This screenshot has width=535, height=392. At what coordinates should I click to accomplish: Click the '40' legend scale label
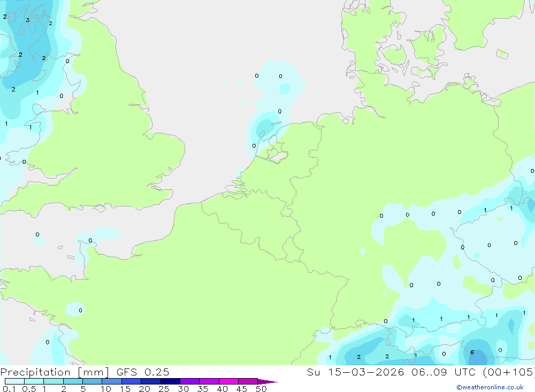pos(222,389)
